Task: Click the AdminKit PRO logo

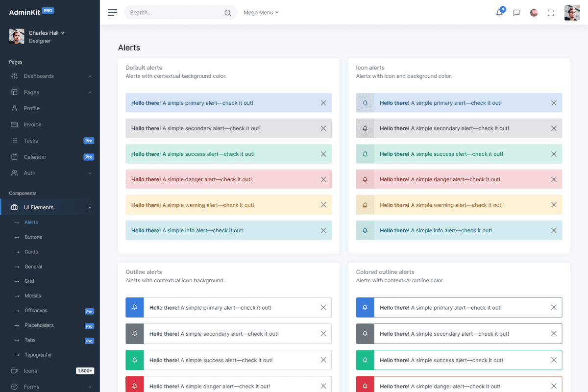Action: 31,12
